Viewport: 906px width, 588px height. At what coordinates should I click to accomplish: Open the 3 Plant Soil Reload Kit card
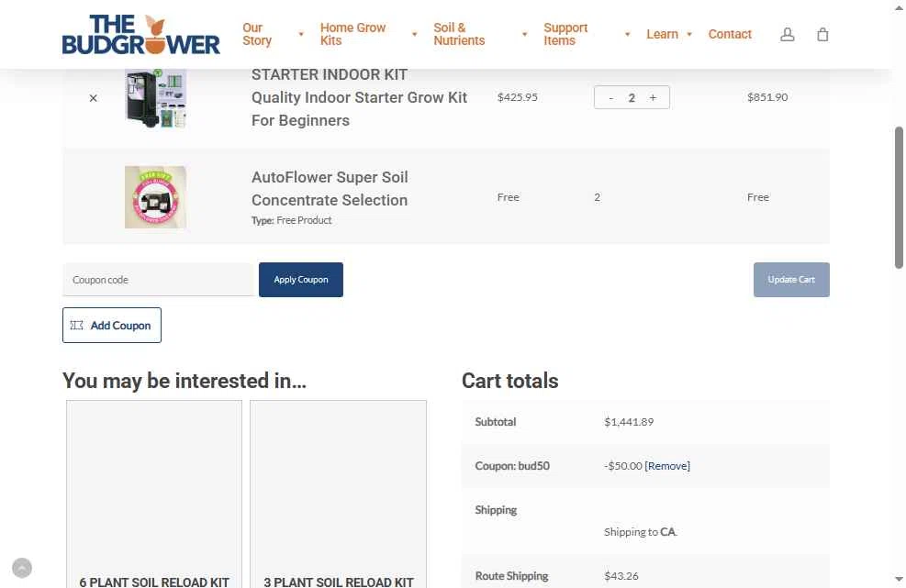click(x=338, y=494)
